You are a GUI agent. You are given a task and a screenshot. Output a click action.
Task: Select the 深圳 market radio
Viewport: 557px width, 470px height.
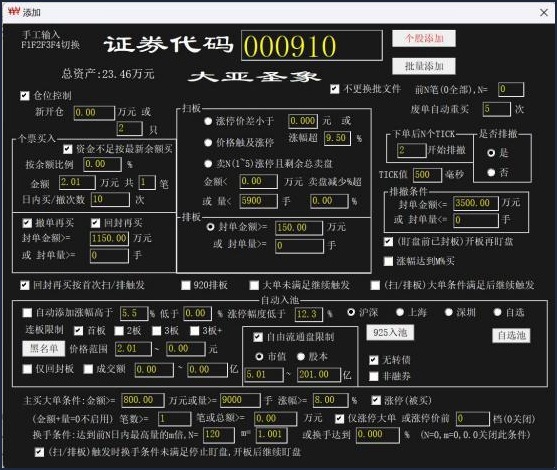tap(449, 312)
